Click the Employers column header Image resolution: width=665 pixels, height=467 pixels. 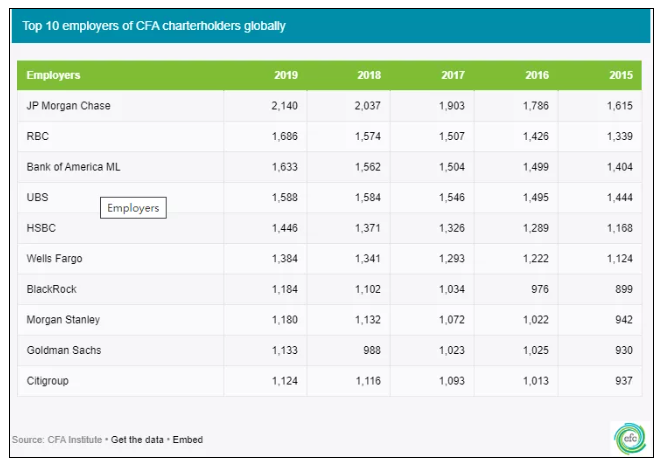(x=53, y=75)
